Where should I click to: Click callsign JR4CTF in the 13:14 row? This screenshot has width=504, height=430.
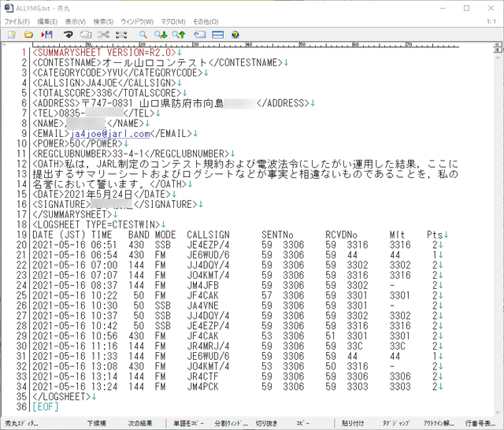203,376
